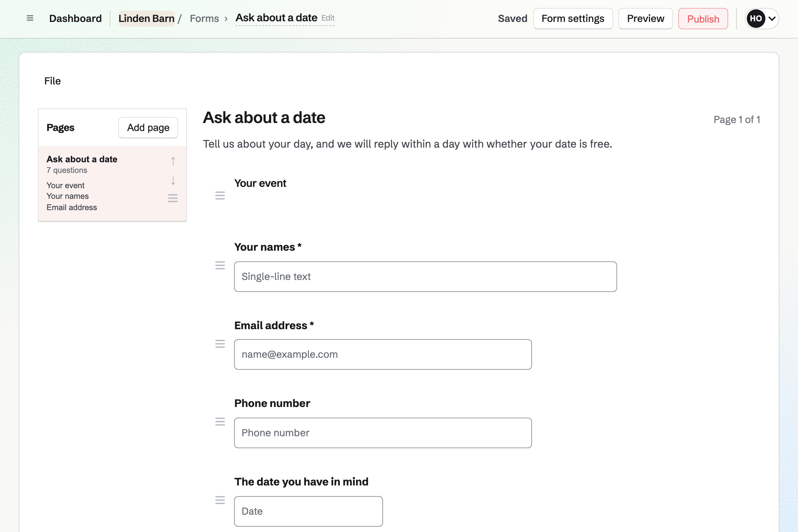Viewport: 798px width, 532px height.
Task: Move Ask about a date page down
Action: pyautogui.click(x=173, y=181)
